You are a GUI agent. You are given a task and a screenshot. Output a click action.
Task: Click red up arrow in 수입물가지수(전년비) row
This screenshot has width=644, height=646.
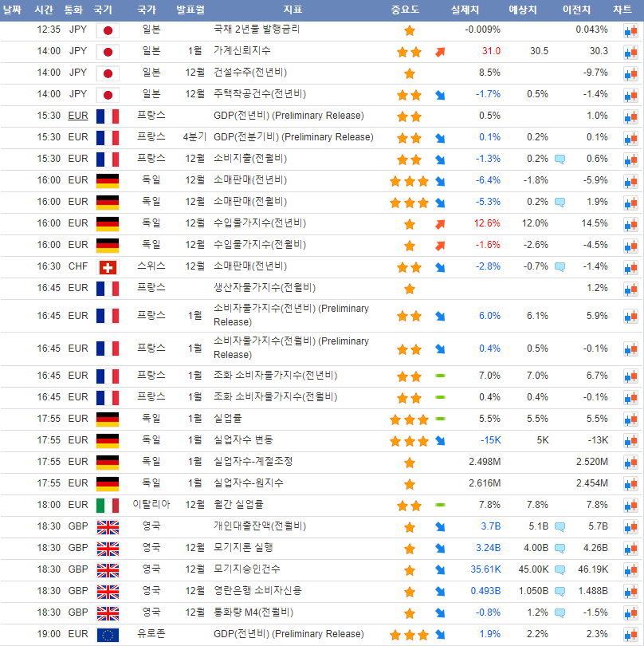point(440,224)
